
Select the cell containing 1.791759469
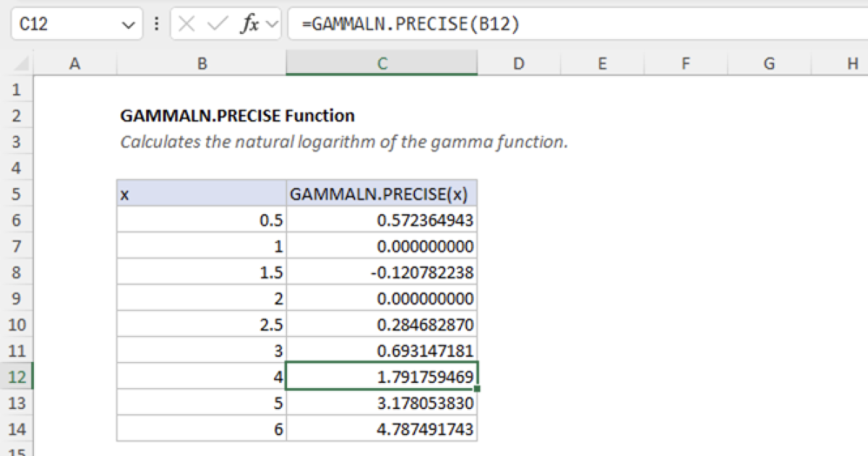click(x=383, y=376)
